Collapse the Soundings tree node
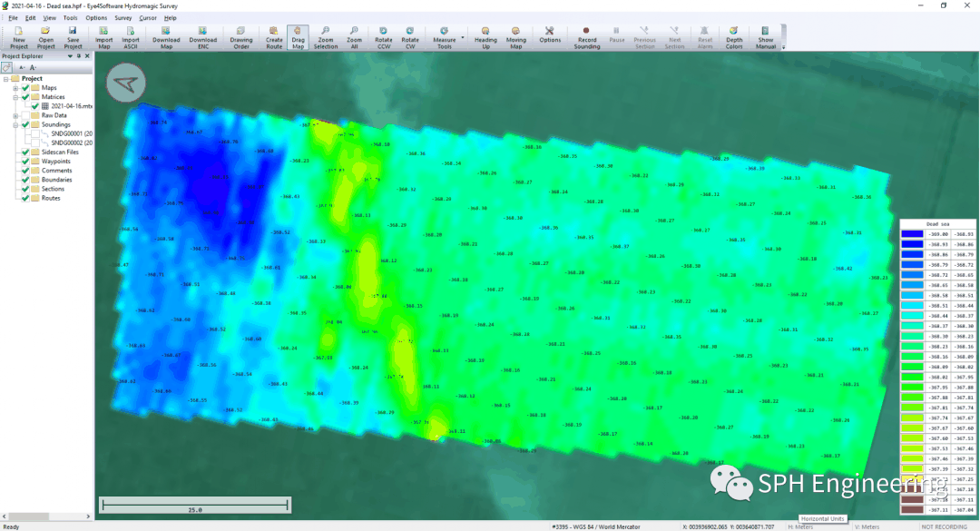This screenshot has height=531, width=980. (x=15, y=125)
